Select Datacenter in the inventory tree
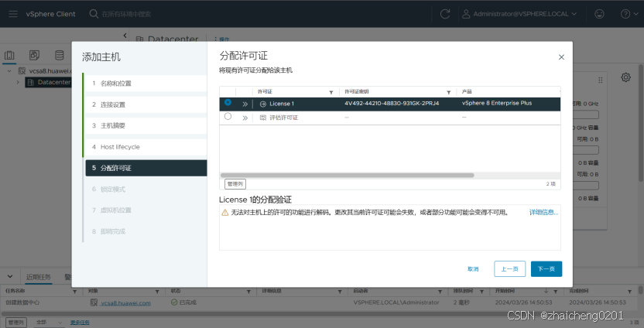The height and width of the screenshot is (328, 644). 49,82
